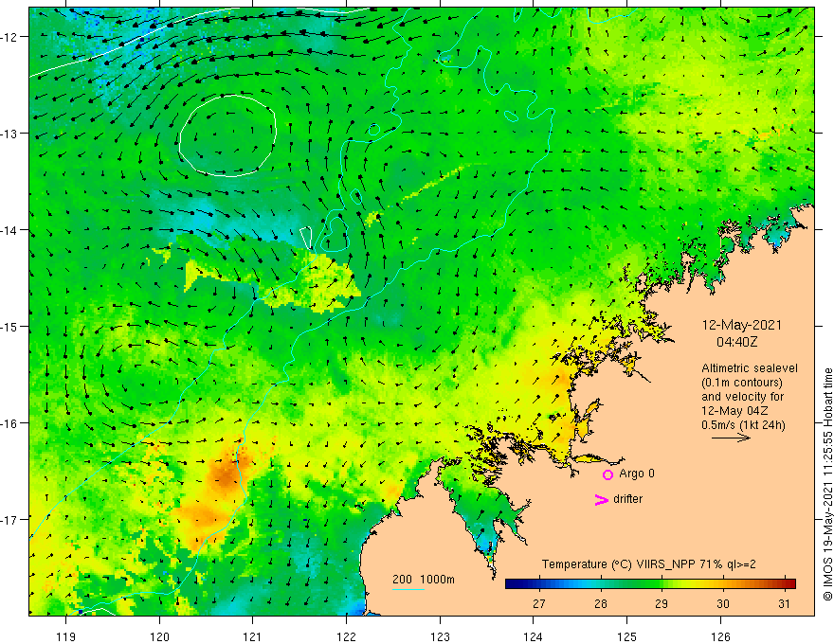Click the small heart-shaped cyan contour near 14S

pyautogui.click(x=334, y=233)
